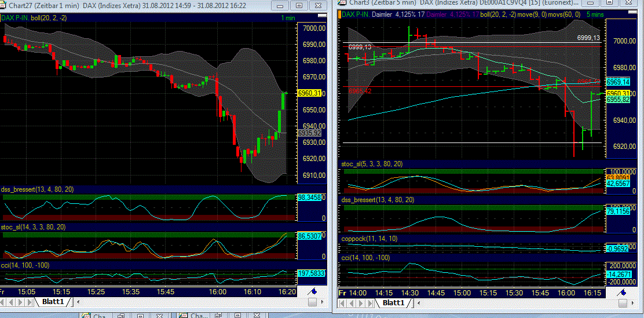Click the blue pin icon in Chart27
Image resolution: width=644 pixels, height=318 pixels.
click(312, 291)
